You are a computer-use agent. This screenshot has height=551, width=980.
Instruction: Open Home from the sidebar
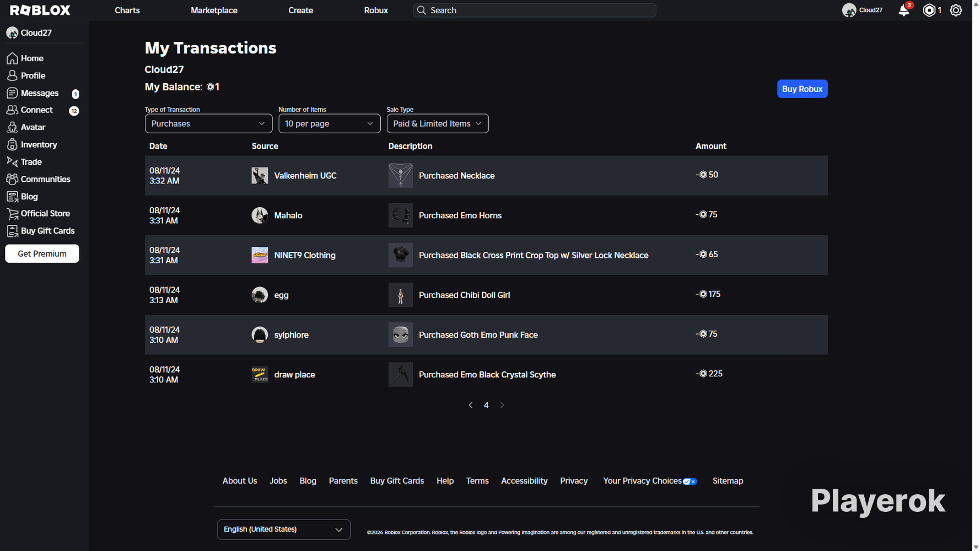25,58
